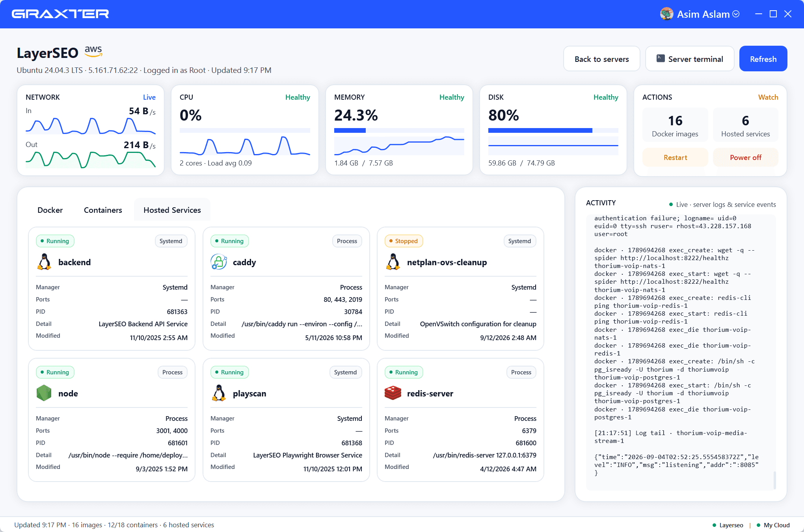
Task: Click the Process tag on caddy card
Action: point(347,241)
